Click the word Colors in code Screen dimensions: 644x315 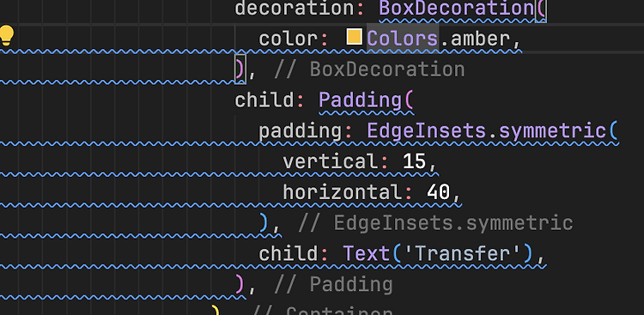tap(402, 39)
